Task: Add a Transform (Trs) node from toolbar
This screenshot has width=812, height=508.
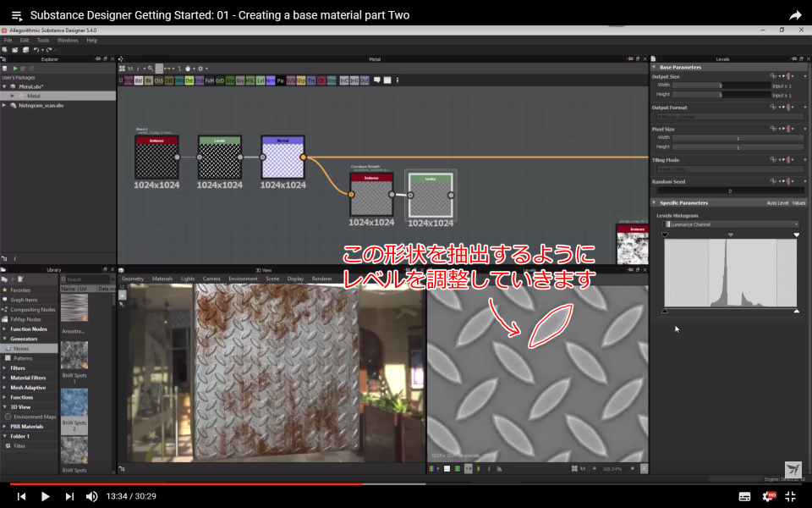Action: tap(311, 81)
